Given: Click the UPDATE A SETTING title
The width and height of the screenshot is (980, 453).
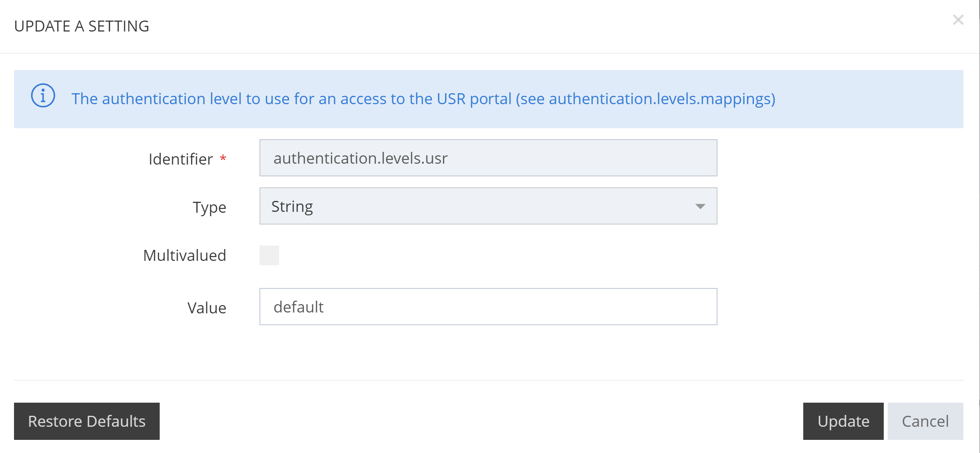Looking at the screenshot, I should pyautogui.click(x=82, y=26).
